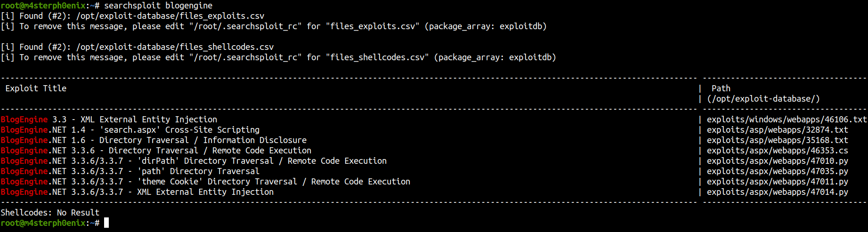Image resolution: width=868 pixels, height=232 pixels.
Task: Click the Exploit Title column header
Action: point(36,88)
